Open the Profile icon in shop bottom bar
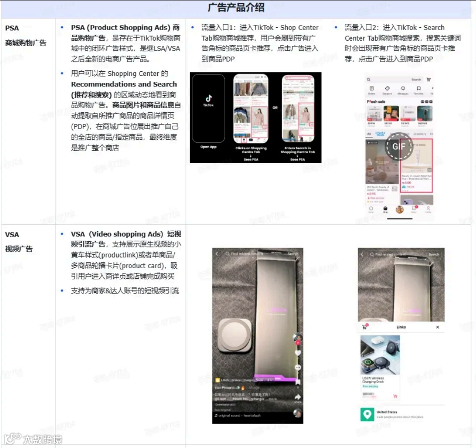 coord(428,209)
